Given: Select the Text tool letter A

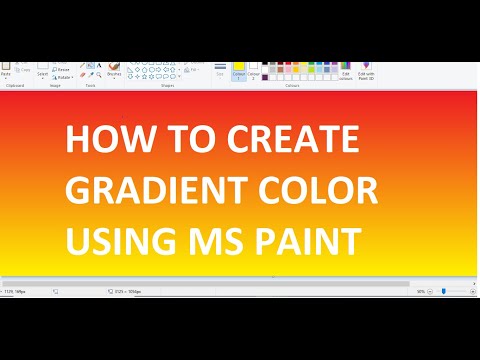Looking at the screenshot, I should click(99, 66).
